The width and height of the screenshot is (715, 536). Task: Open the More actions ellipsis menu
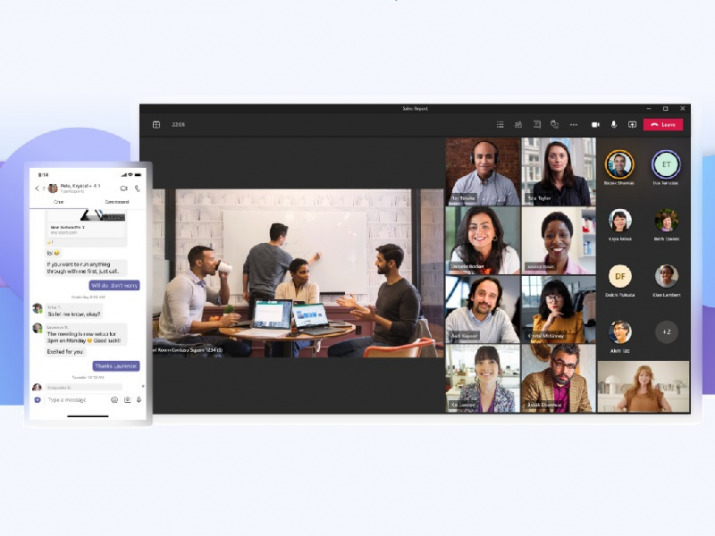pos(574,125)
